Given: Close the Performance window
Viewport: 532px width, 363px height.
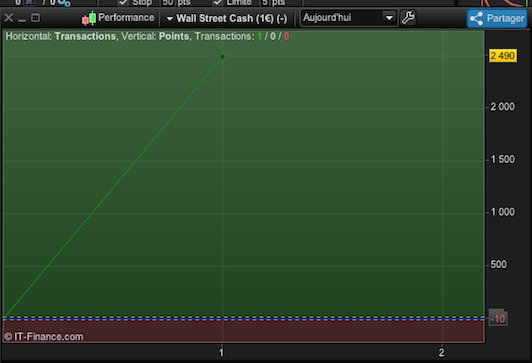Looking at the screenshot, I should 9,18.
